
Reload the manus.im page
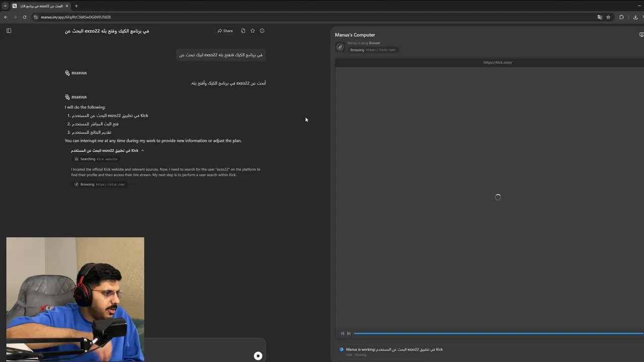(25, 17)
